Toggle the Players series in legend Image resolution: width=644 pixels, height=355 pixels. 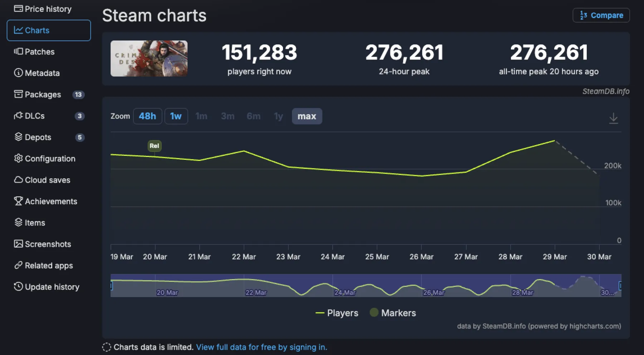point(337,313)
